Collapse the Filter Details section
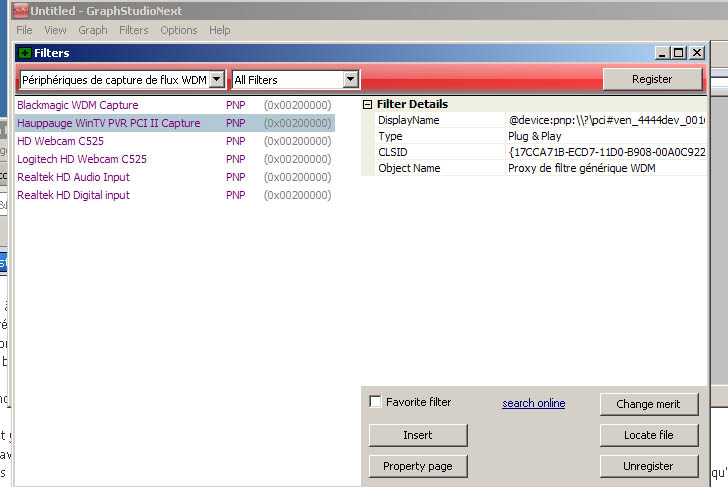This screenshot has width=728, height=487. pyautogui.click(x=367, y=104)
